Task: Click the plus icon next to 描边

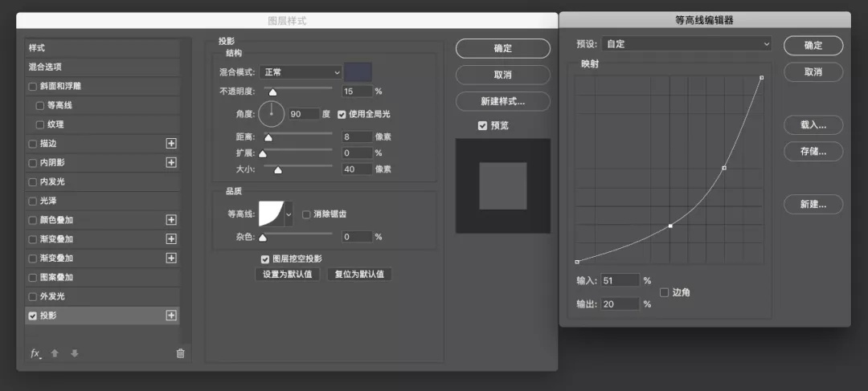Action: [170, 144]
